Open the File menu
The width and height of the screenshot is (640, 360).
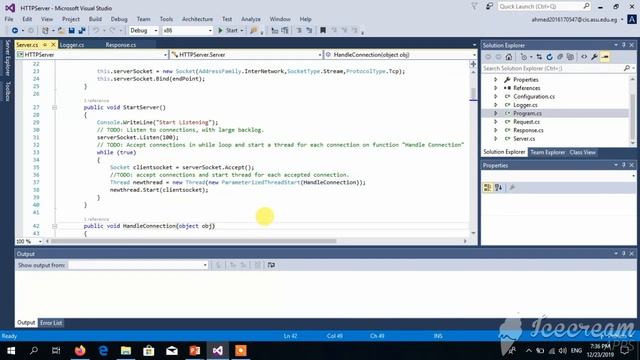click(x=9, y=19)
